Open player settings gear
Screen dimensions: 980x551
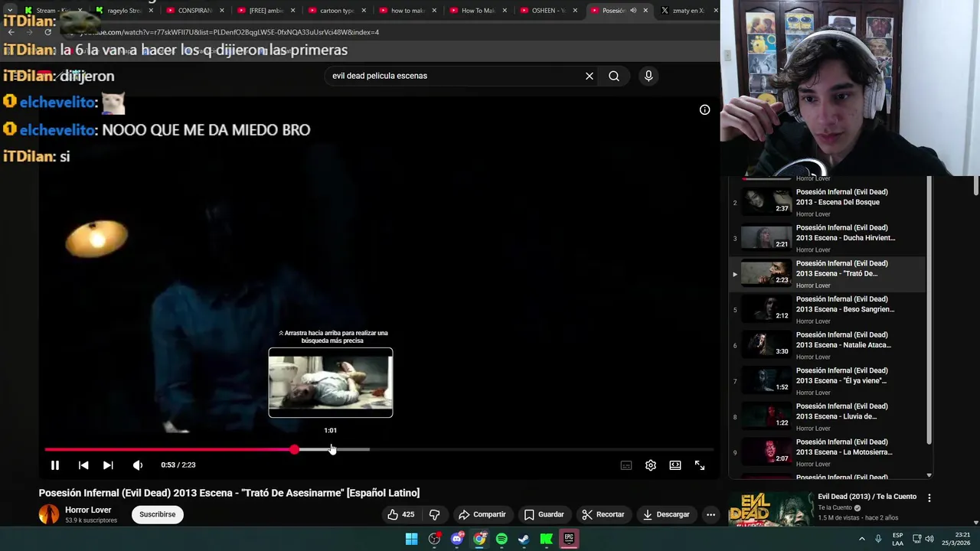point(651,465)
